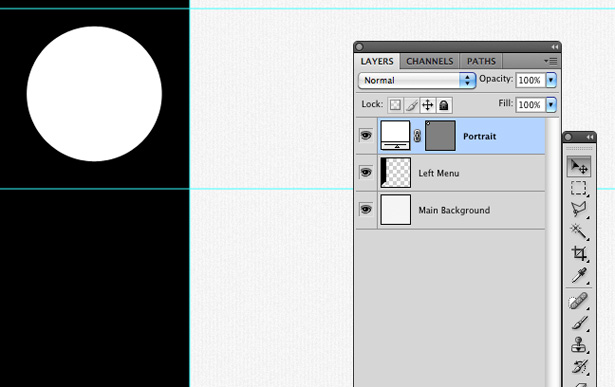Select Main Background layer thumbnail
The image size is (615, 387).
395,210
